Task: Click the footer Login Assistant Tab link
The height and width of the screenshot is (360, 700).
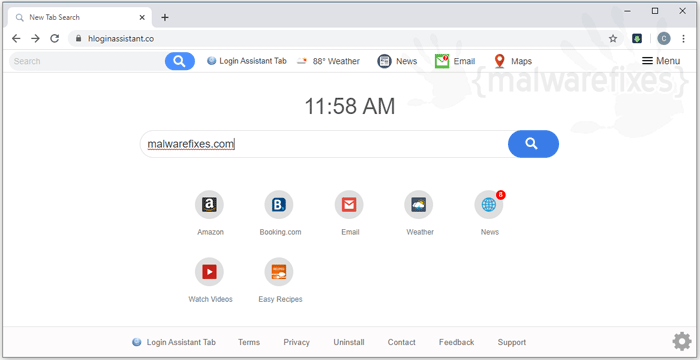Action: coord(174,343)
